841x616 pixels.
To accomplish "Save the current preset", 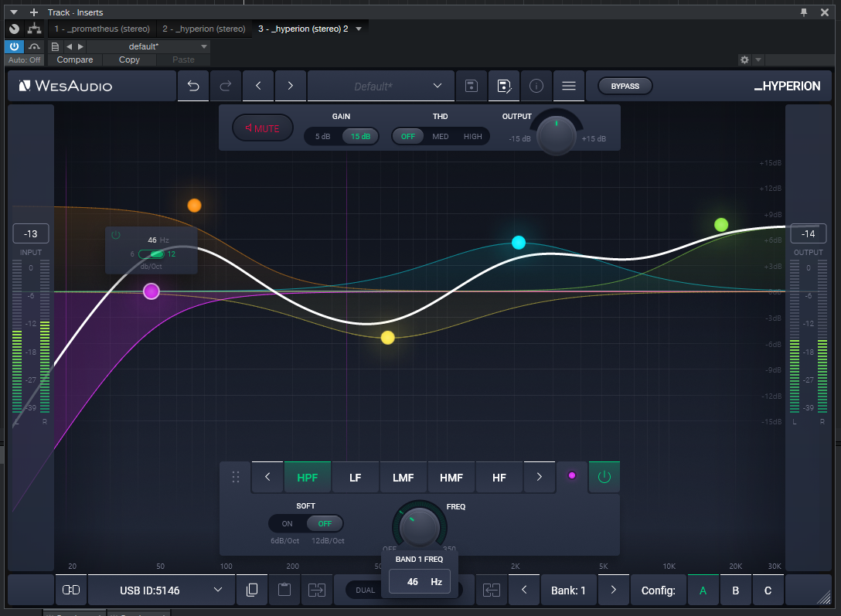I will pos(471,86).
